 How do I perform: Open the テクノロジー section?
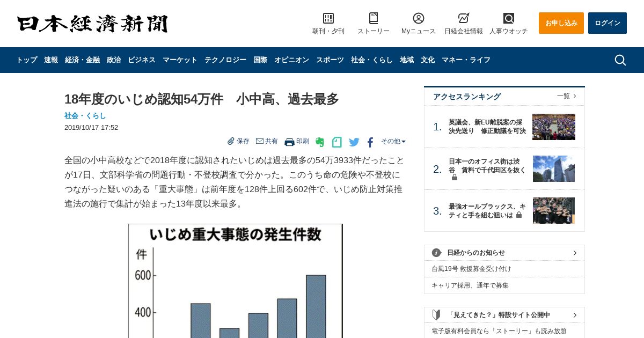pyautogui.click(x=225, y=60)
